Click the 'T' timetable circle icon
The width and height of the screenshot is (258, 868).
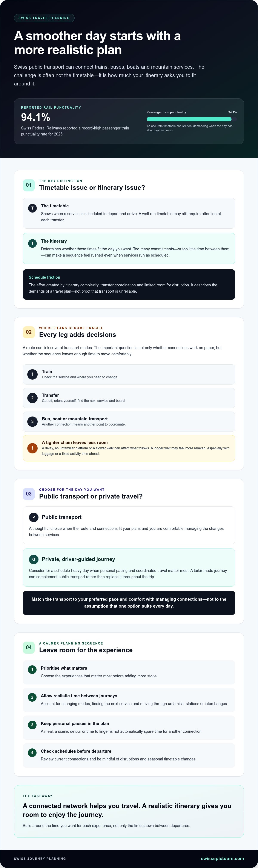[x=32, y=208]
